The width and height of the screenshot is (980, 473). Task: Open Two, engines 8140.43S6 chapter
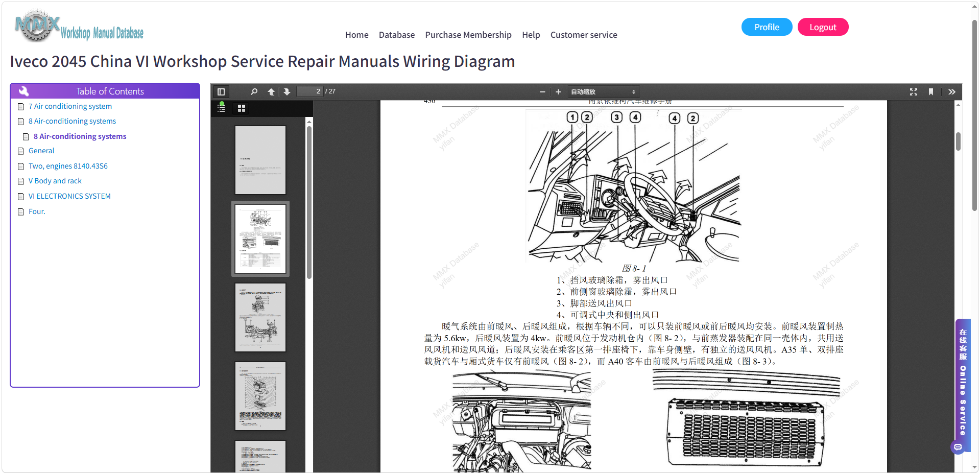pyautogui.click(x=68, y=166)
